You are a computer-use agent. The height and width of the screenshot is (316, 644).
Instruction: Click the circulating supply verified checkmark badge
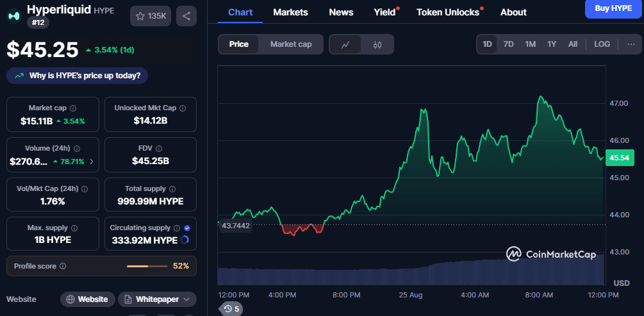[187, 228]
